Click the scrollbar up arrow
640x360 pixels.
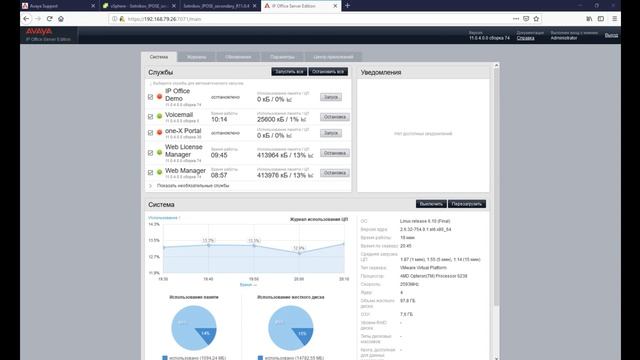[x=496, y=65]
